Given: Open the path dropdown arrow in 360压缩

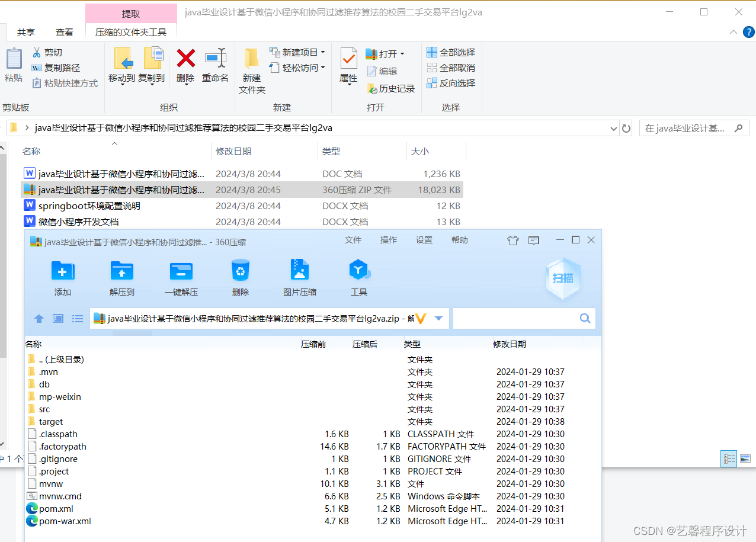Looking at the screenshot, I should (x=438, y=319).
